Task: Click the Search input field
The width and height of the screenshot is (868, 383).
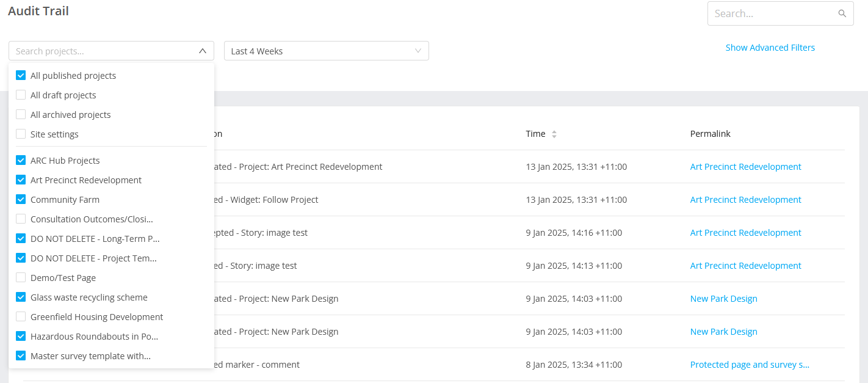Action: point(769,13)
